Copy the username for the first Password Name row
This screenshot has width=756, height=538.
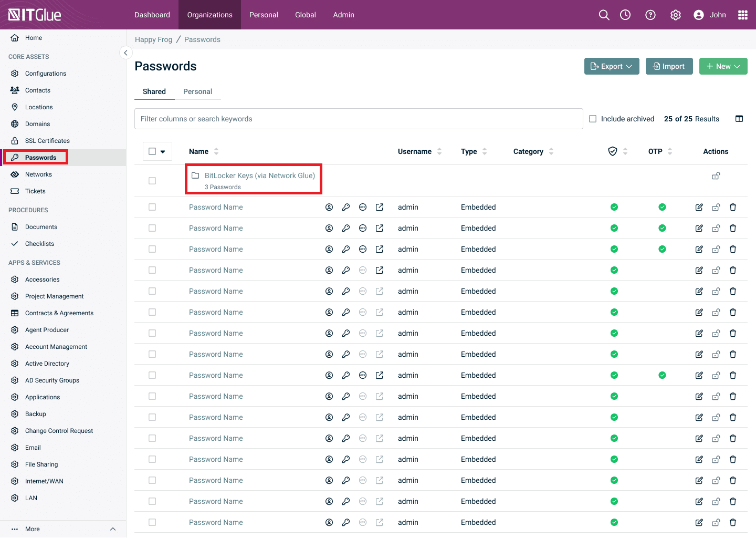point(329,207)
